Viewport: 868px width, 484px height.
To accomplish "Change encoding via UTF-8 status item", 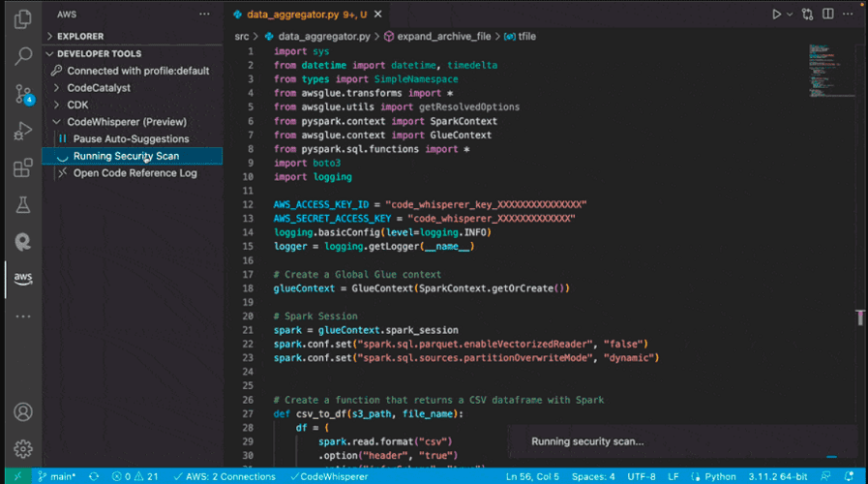I will pos(641,476).
